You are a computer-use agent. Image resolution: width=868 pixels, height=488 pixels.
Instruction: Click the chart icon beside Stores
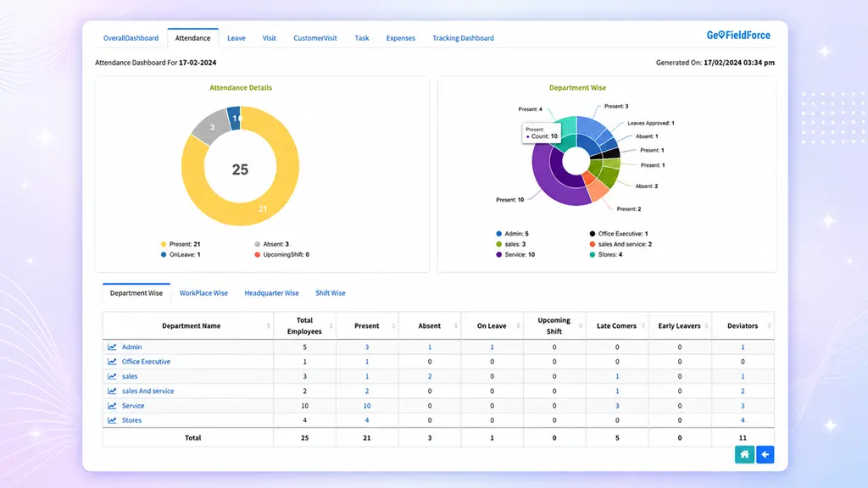(x=112, y=420)
